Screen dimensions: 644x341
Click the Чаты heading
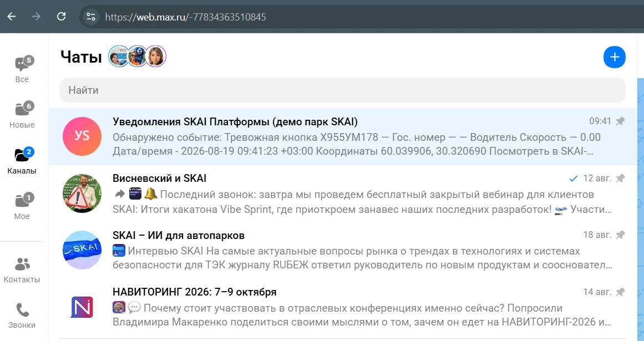click(x=81, y=57)
